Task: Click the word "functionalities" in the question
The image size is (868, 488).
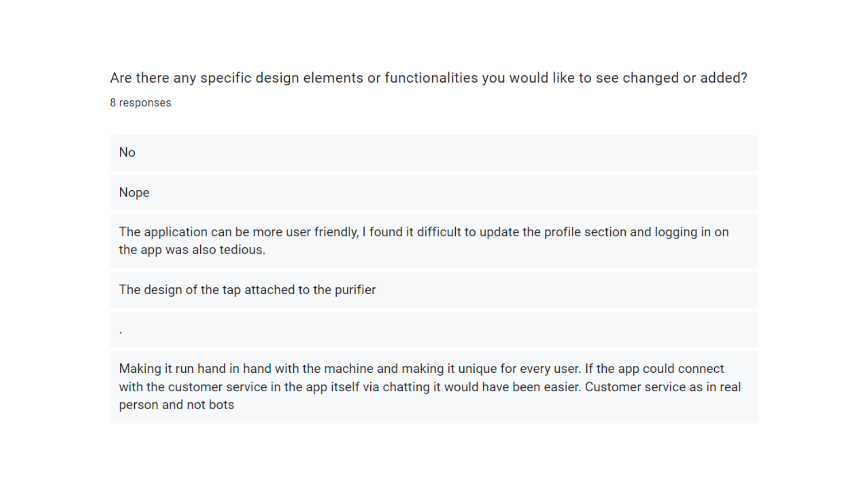Action: coord(431,78)
